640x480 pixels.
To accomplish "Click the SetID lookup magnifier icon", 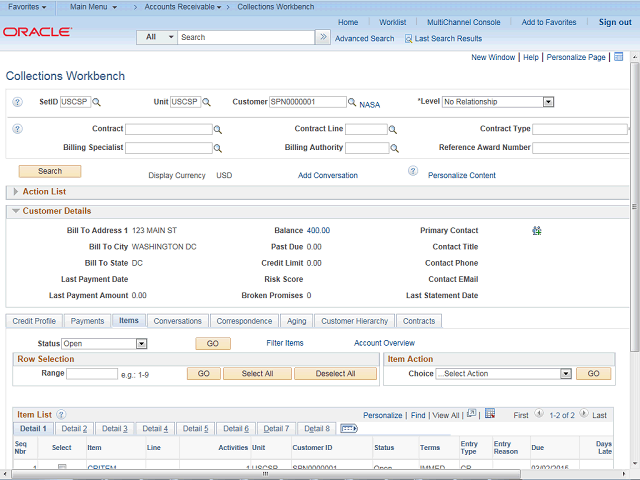I will point(97,102).
